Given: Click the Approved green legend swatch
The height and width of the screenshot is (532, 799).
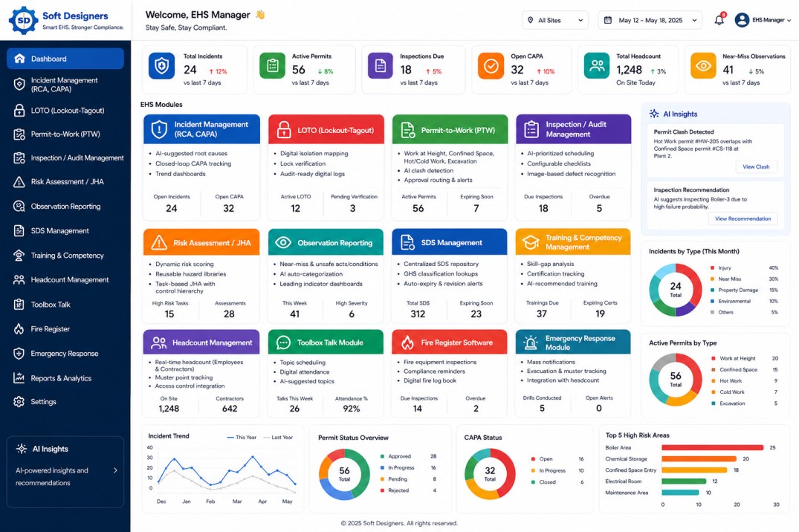Looking at the screenshot, I should click(x=382, y=456).
